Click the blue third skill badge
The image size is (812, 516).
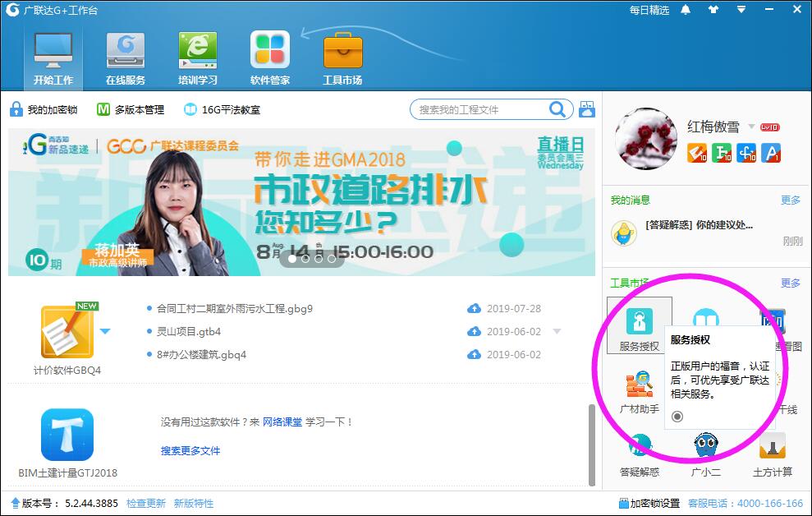point(746,153)
